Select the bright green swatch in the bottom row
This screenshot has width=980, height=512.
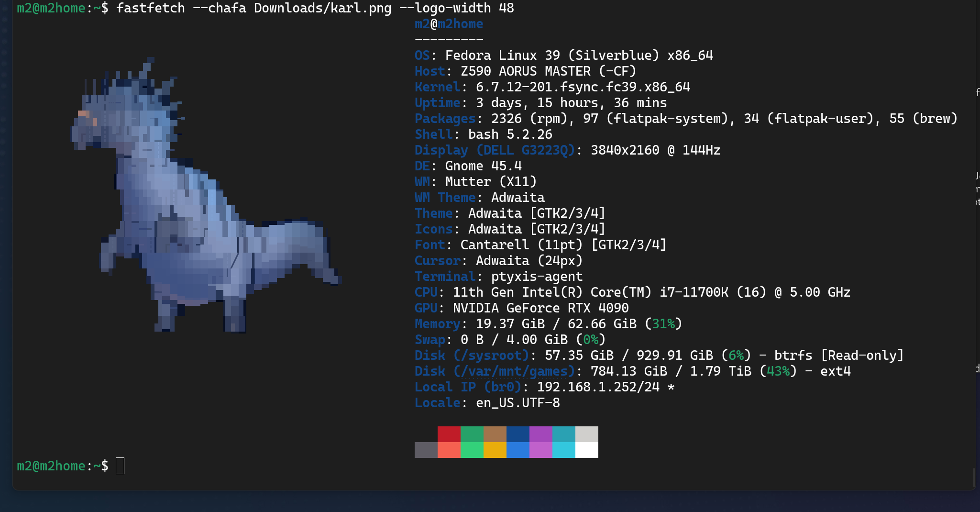point(472,450)
